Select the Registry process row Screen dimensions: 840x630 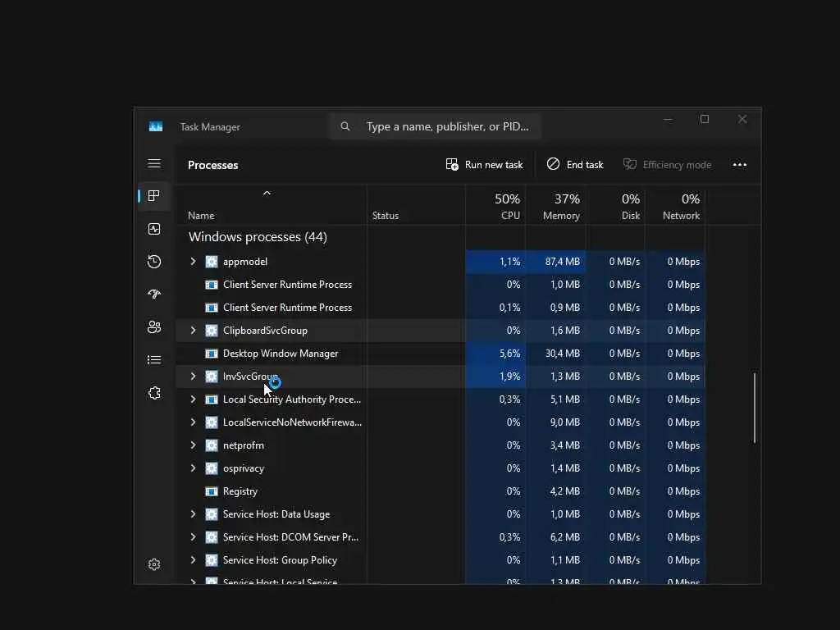(441, 491)
